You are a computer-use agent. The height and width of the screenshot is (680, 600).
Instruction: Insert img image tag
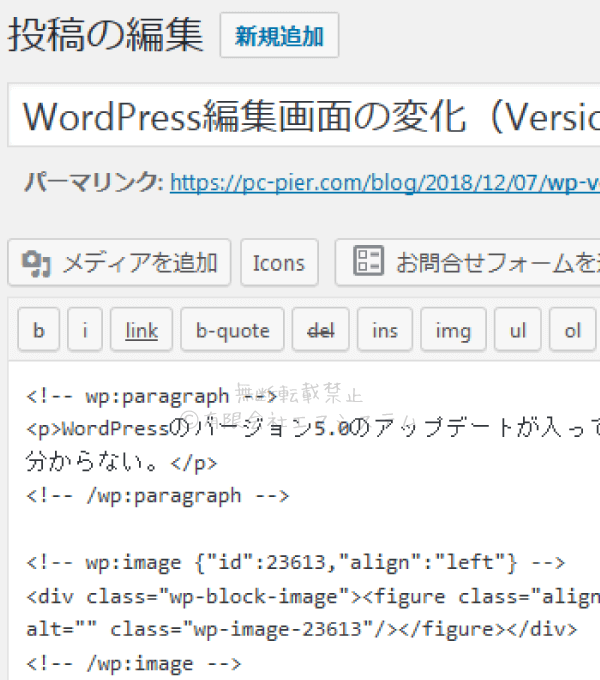453,330
